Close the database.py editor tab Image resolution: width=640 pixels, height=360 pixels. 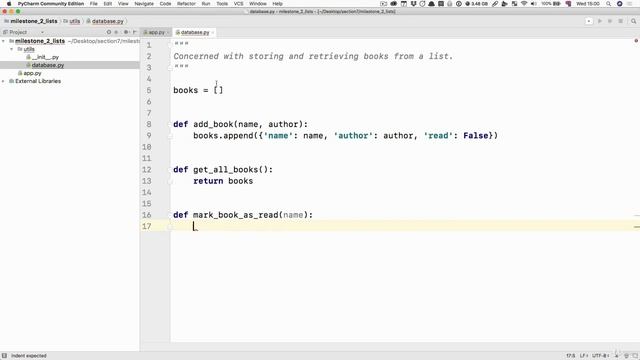(x=213, y=32)
